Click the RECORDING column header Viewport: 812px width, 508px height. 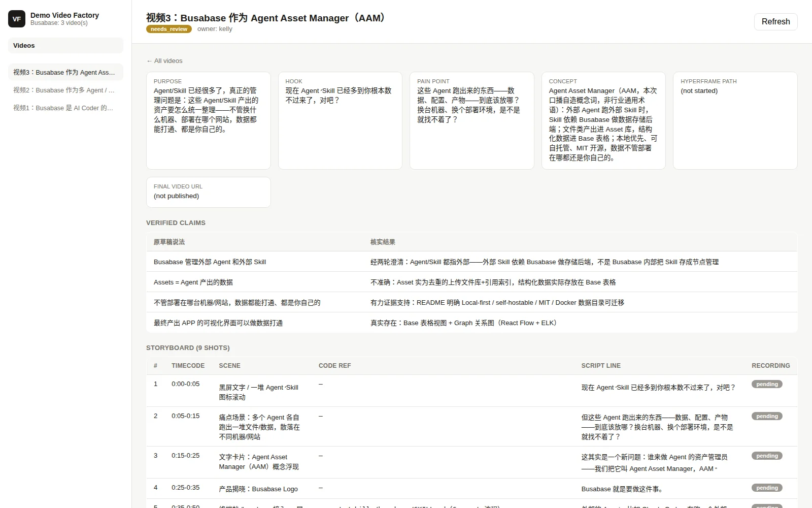[770, 365]
